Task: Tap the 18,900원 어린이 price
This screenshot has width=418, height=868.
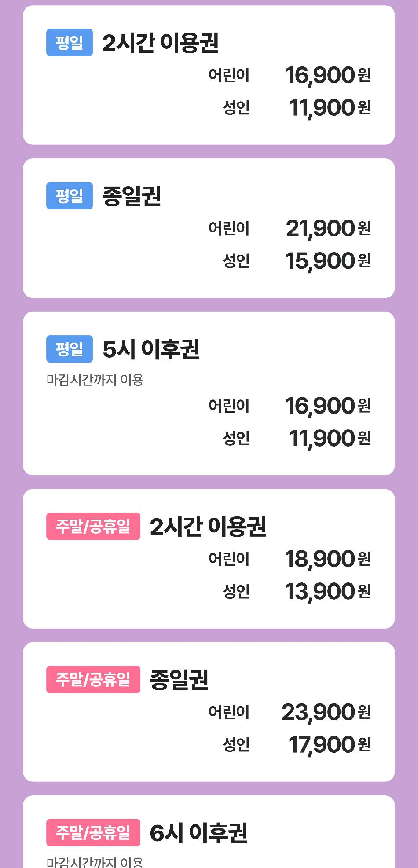Action: pos(327,559)
